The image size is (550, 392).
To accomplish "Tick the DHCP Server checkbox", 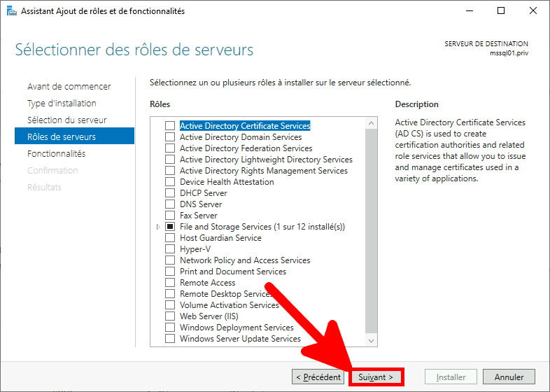I will 170,193.
